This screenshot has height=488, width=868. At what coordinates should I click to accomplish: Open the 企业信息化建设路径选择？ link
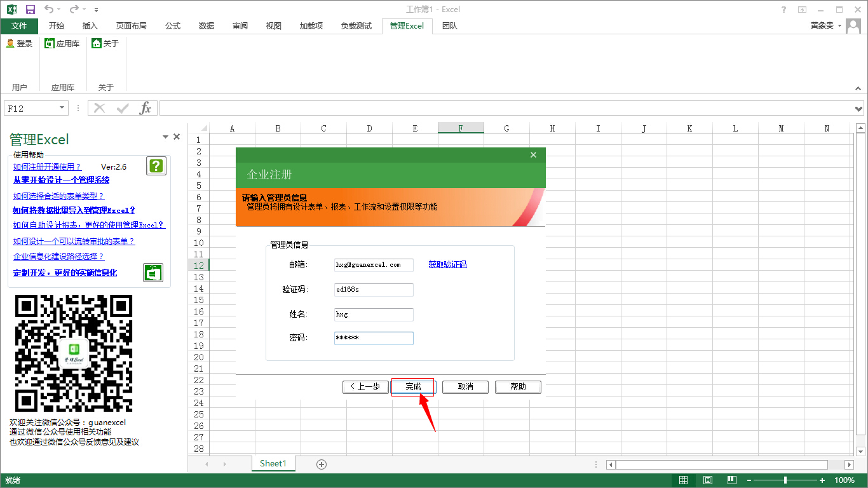[x=58, y=257]
